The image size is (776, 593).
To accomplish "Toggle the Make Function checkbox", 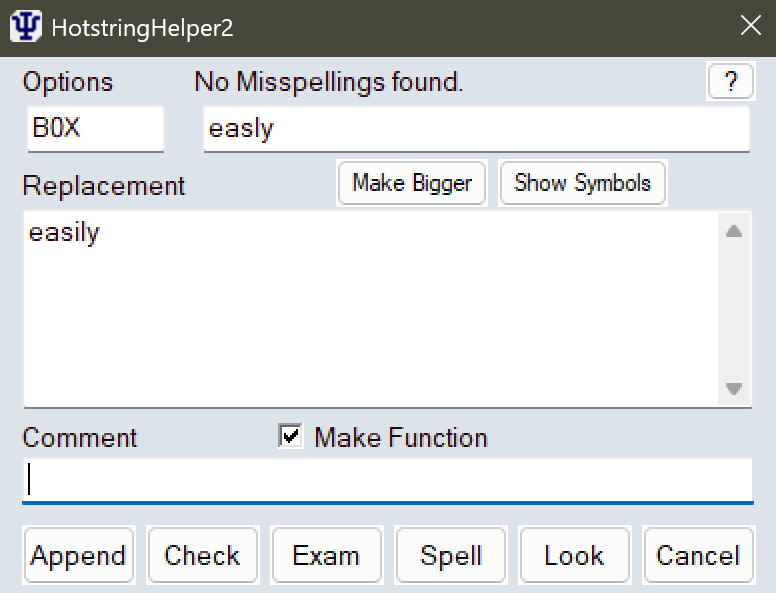I will (x=291, y=437).
